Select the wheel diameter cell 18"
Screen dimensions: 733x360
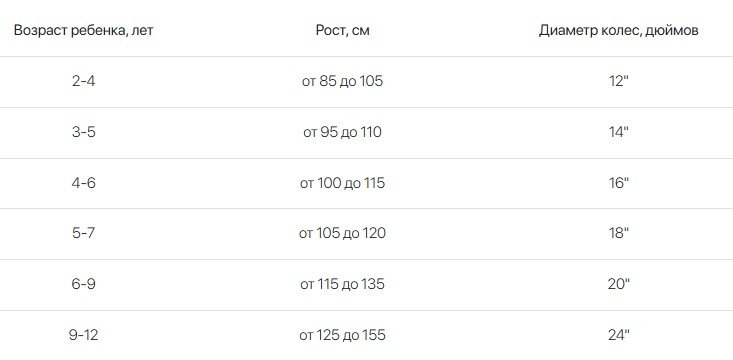click(619, 233)
